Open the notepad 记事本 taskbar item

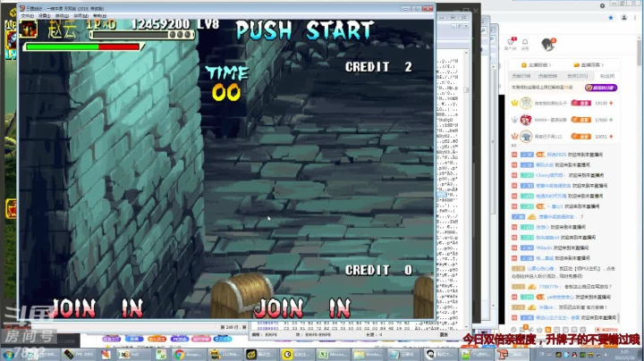pyautogui.click(x=404, y=354)
